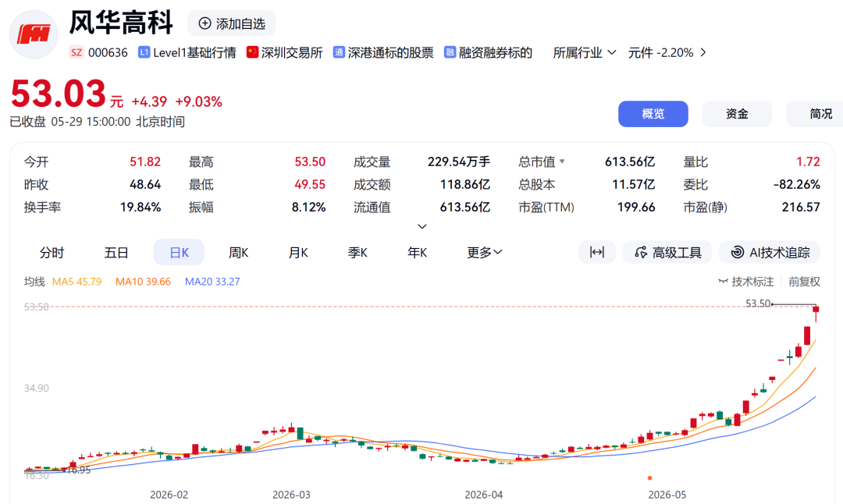Click the 最低 value 49.55
The width and height of the screenshot is (843, 504).
click(x=310, y=184)
